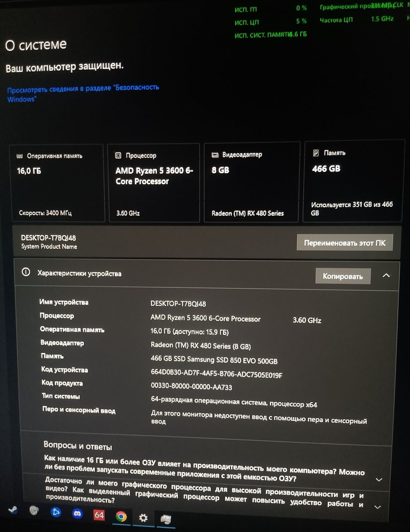Viewport: 410px width, 532px height.
Task: Select the Процессор AMD Ryzen 5 card
Action: [x=154, y=183]
